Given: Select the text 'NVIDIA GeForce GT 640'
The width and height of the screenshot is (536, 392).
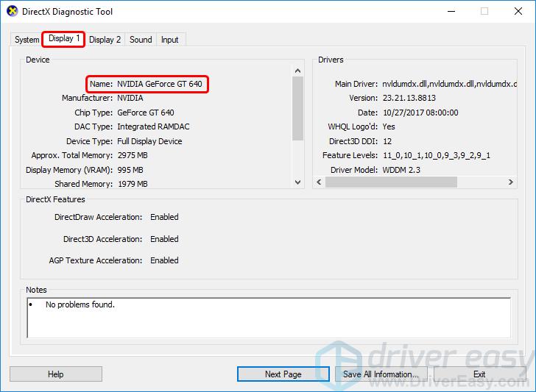Looking at the screenshot, I should point(160,84).
